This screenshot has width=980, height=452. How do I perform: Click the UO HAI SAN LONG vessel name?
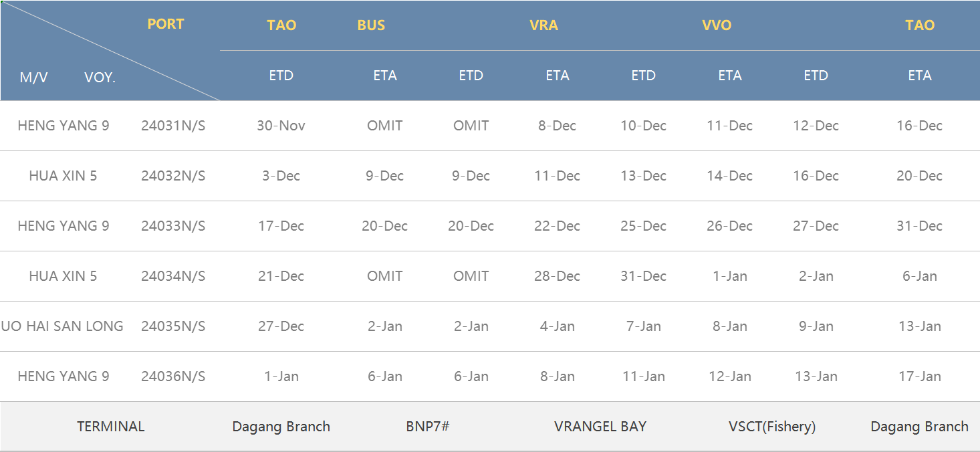(x=62, y=326)
